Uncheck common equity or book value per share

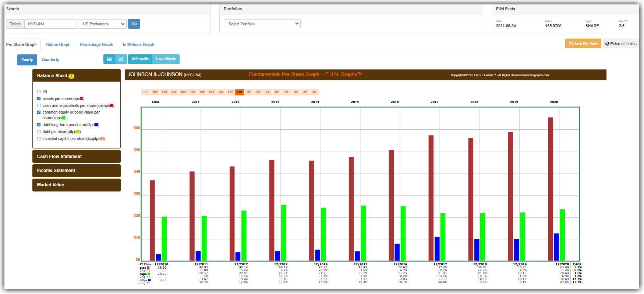tap(39, 112)
